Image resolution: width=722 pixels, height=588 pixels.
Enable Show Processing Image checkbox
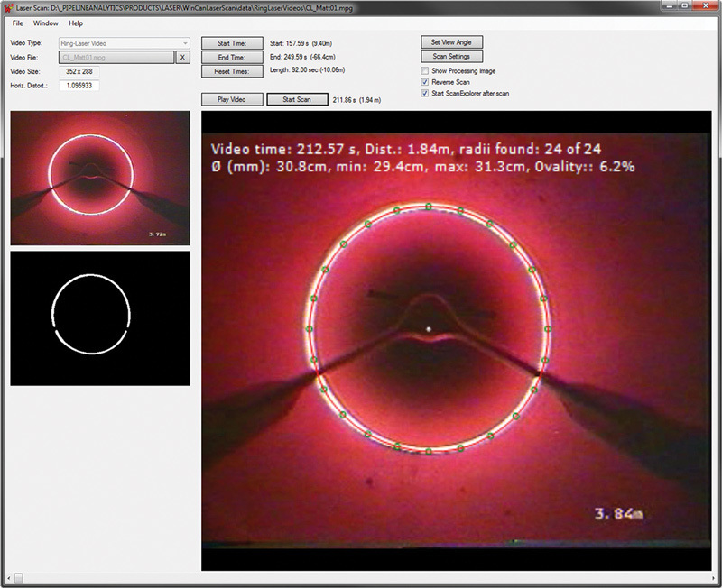click(426, 70)
